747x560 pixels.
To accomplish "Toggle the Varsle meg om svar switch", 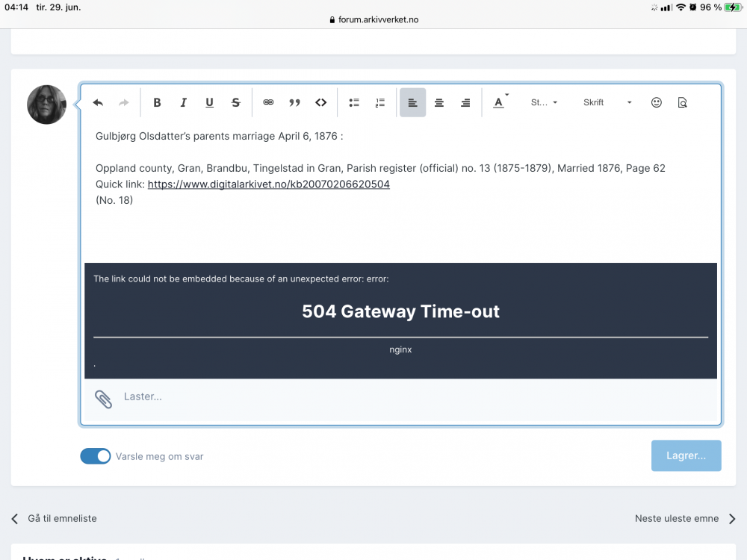I will (x=96, y=456).
